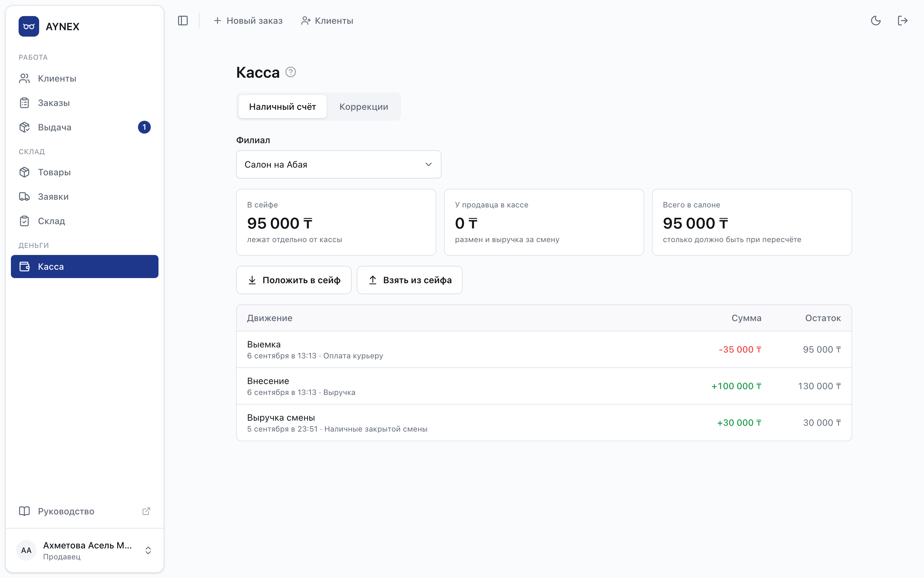Click the Руководство book icon
Screen dimensions: 924x578
(24, 511)
